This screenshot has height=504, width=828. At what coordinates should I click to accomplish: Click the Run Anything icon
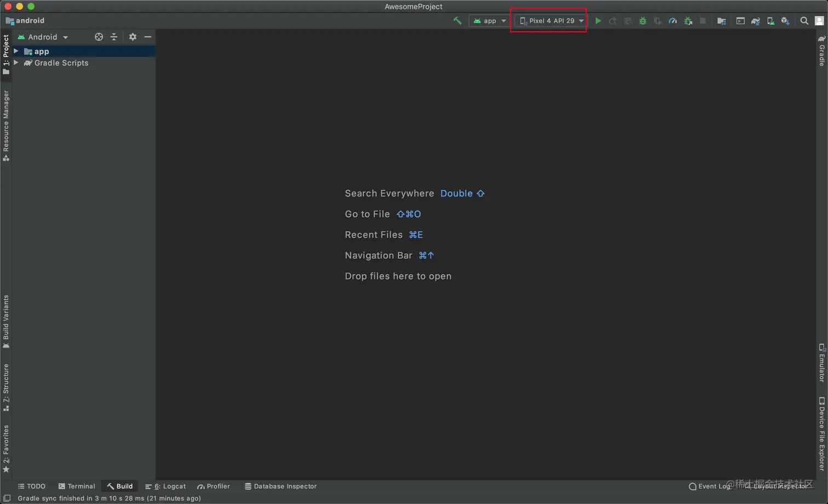(740, 21)
